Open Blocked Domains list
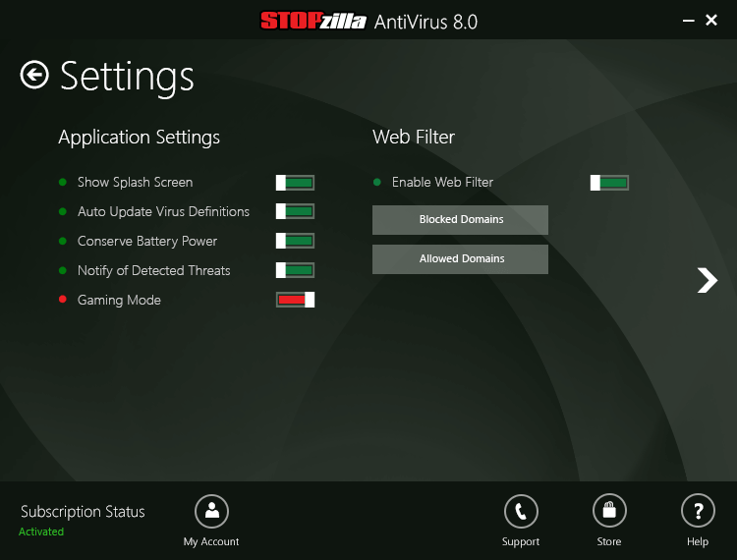The width and height of the screenshot is (737, 560). click(x=460, y=219)
